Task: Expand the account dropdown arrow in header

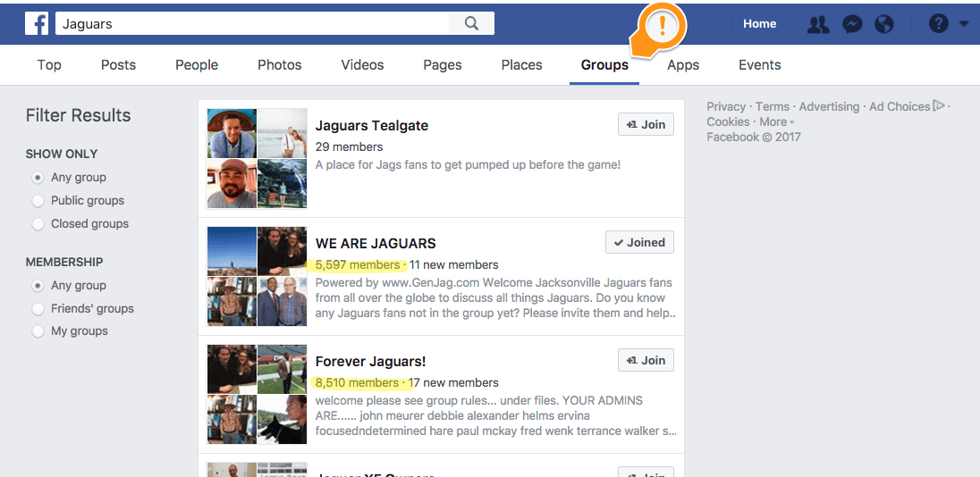Action: click(963, 24)
